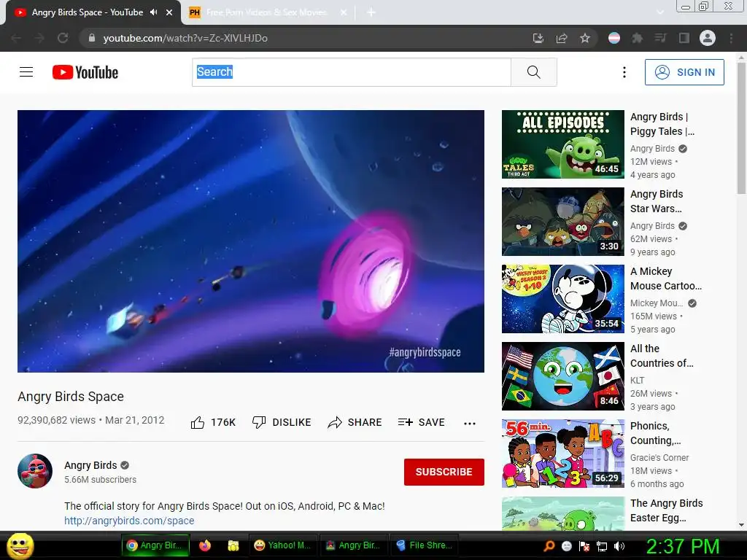Click SAVE to add video to playlist
747x560 pixels.
pos(421,422)
